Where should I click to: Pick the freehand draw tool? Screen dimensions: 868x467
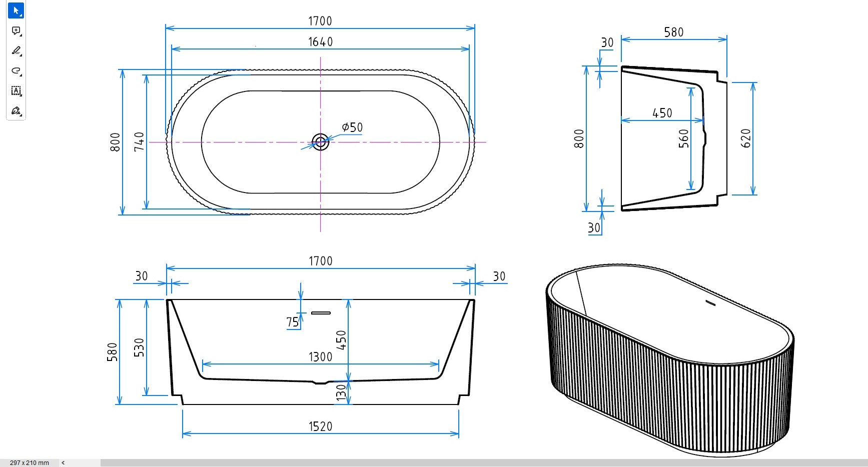(x=16, y=71)
